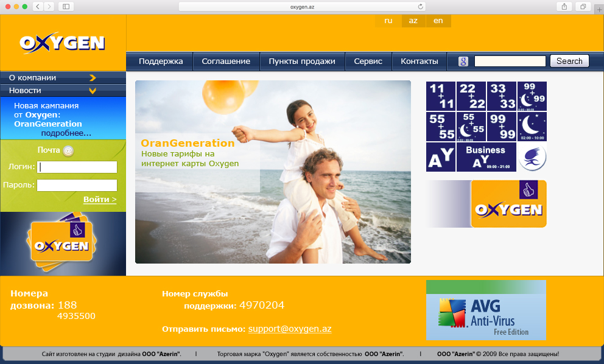Click the Oxygen logo in the header

[x=62, y=43]
